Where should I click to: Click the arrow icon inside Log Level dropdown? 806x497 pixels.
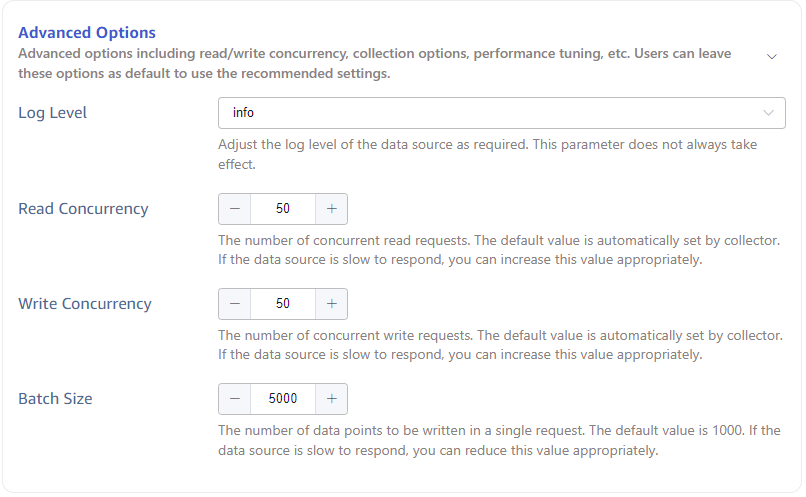pos(768,113)
